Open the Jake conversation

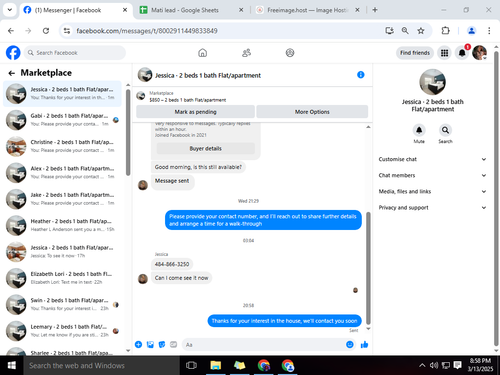[x=62, y=199]
